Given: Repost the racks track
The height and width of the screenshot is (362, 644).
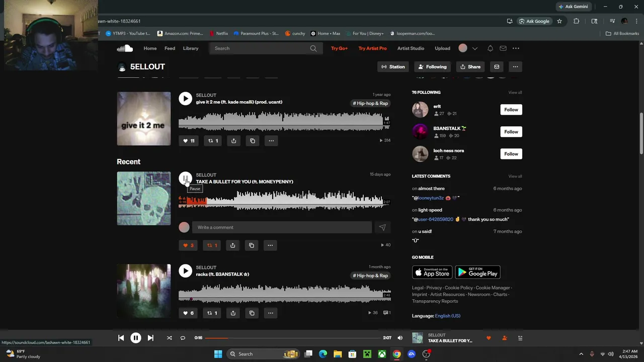Looking at the screenshot, I should (213, 313).
